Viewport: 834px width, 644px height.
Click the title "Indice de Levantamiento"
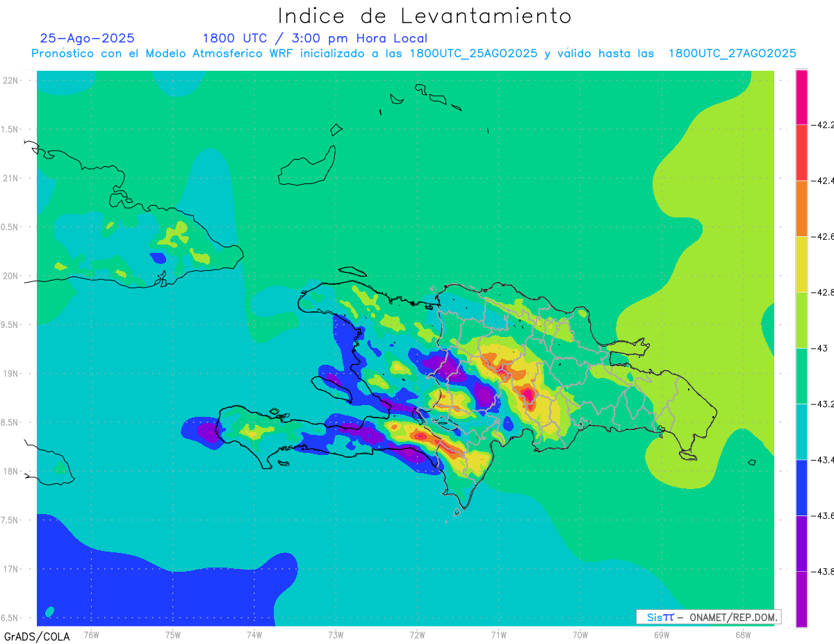click(424, 15)
